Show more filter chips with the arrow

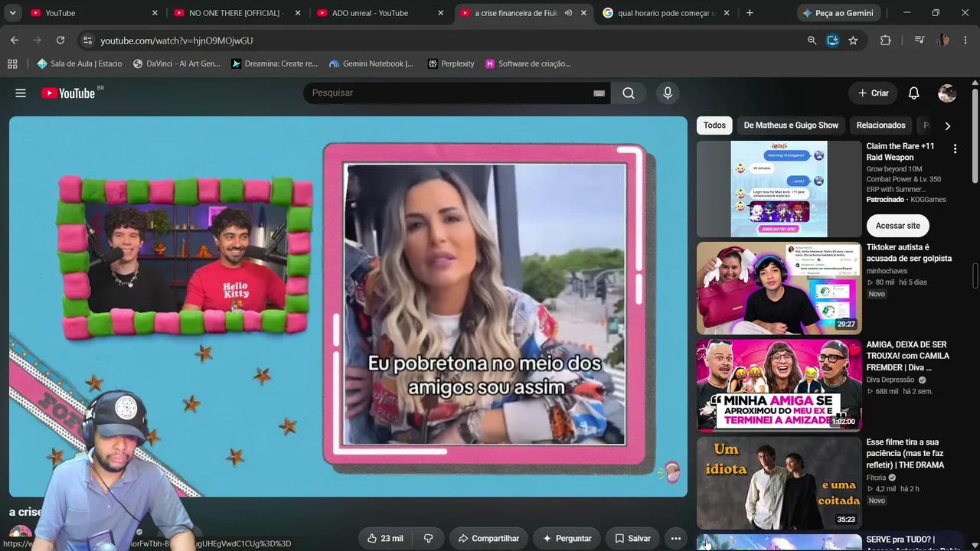pos(947,126)
